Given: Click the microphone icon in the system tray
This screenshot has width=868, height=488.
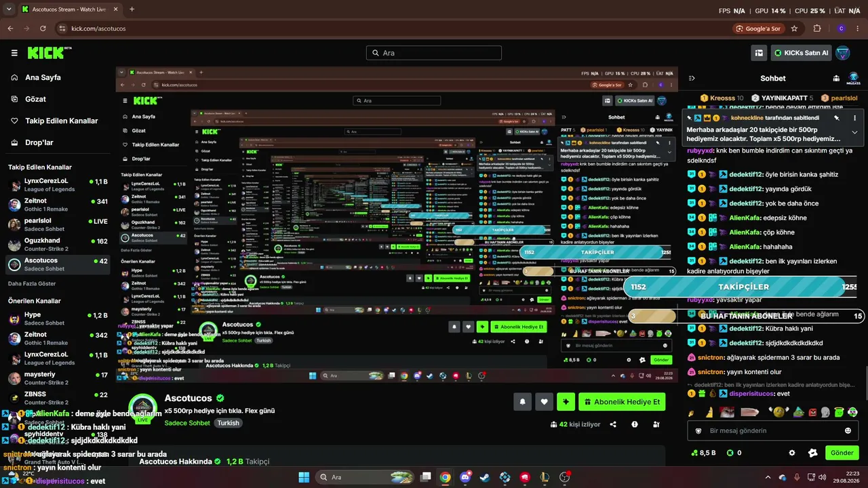Looking at the screenshot, I should pyautogui.click(x=797, y=477).
